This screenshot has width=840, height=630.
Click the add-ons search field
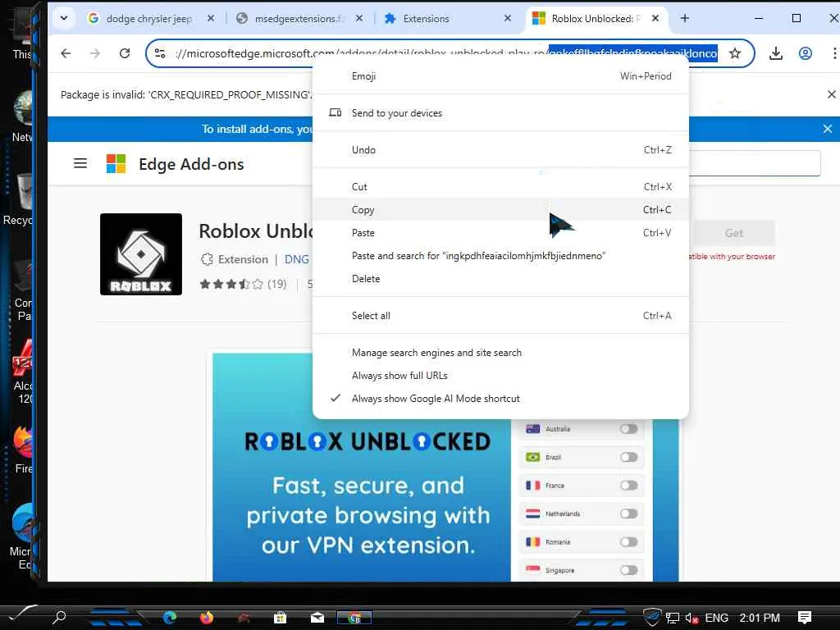(x=755, y=163)
